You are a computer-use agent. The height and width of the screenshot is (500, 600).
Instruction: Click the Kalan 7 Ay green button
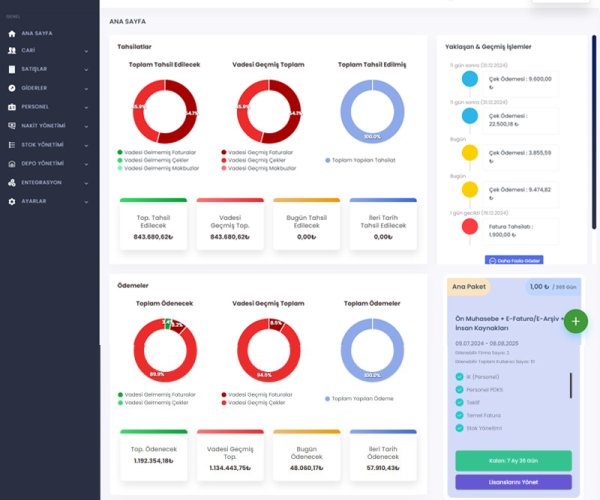tap(514, 461)
